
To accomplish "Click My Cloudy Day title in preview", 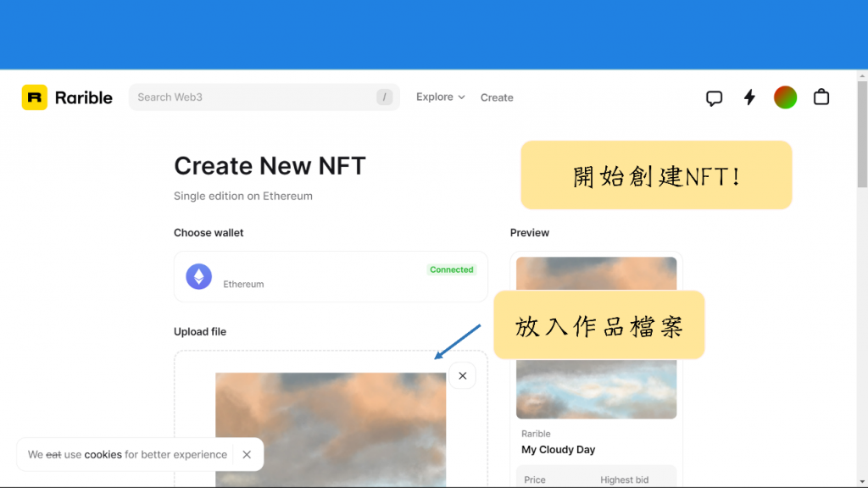I will pyautogui.click(x=558, y=450).
